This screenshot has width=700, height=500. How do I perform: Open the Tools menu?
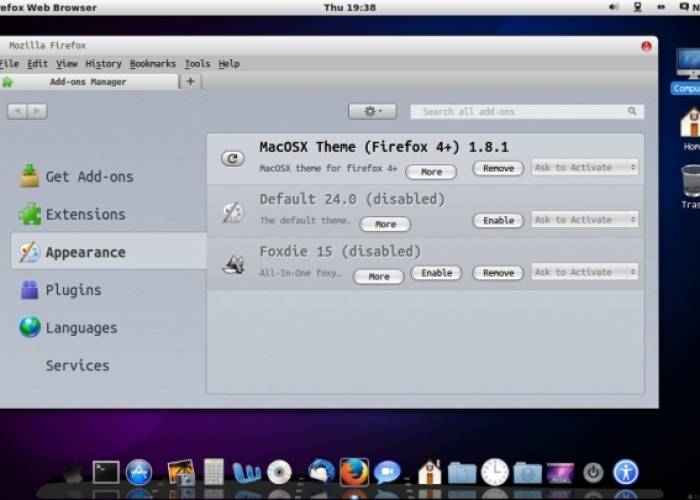pyautogui.click(x=197, y=63)
